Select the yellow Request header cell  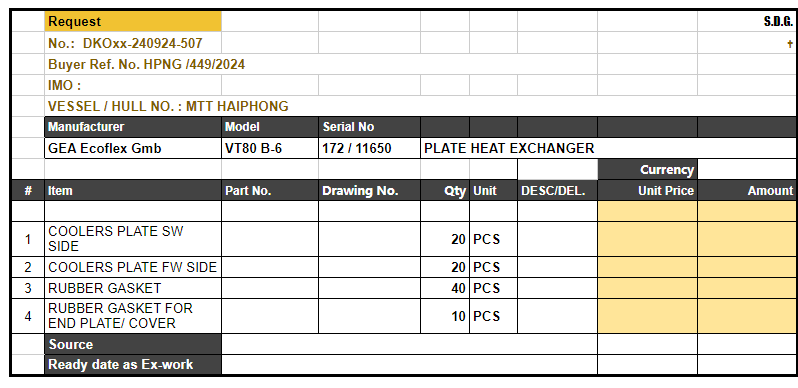click(133, 21)
